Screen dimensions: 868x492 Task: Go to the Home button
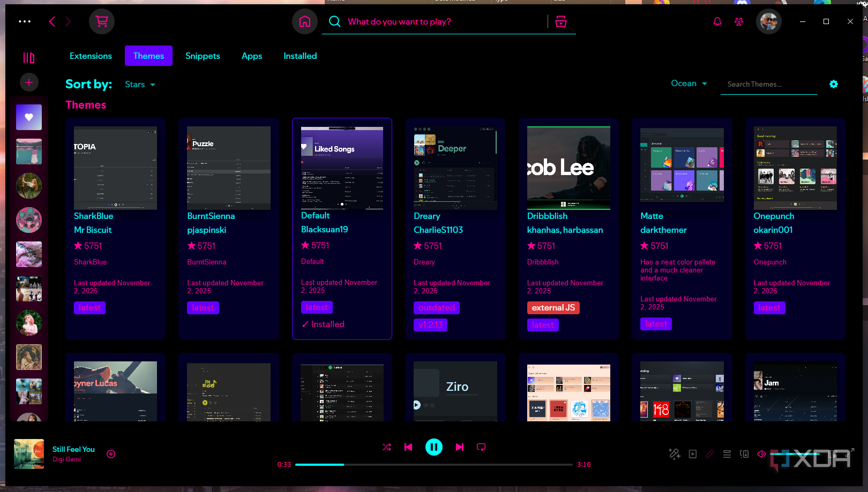tap(305, 21)
